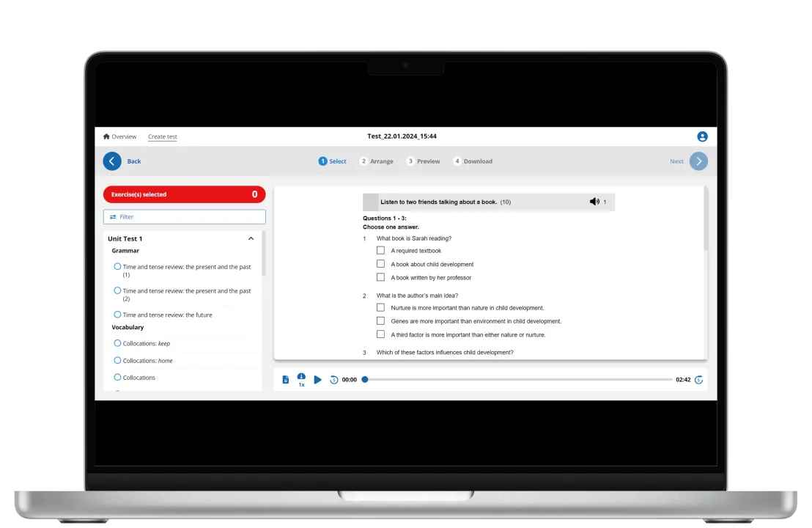
Task: Click the Exercise(s) selected red bar
Action: [x=185, y=194]
